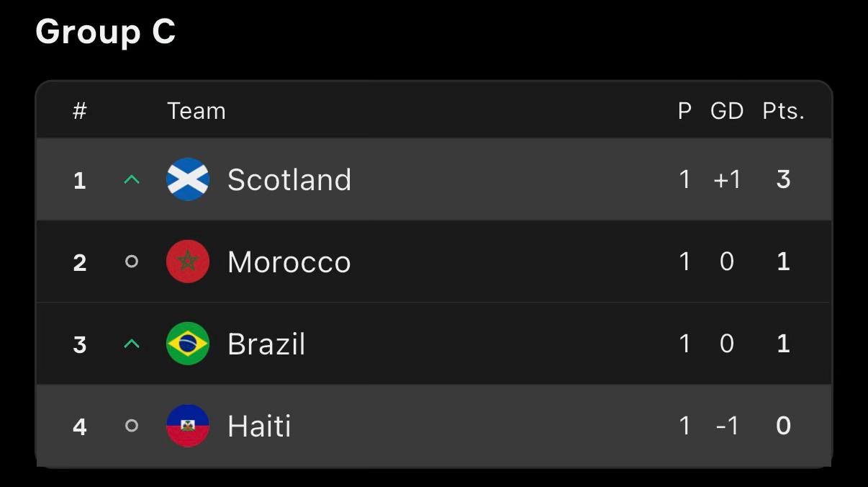Click the Team column header
The image size is (868, 487).
point(196,111)
